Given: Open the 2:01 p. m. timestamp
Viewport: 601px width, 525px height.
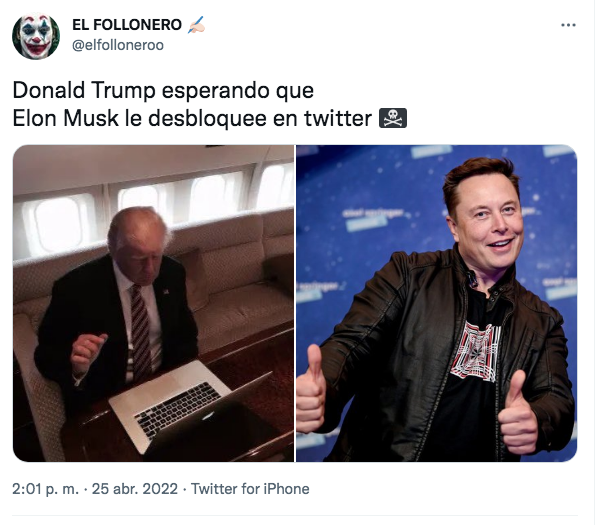Looking at the screenshot, I should pyautogui.click(x=47, y=489).
